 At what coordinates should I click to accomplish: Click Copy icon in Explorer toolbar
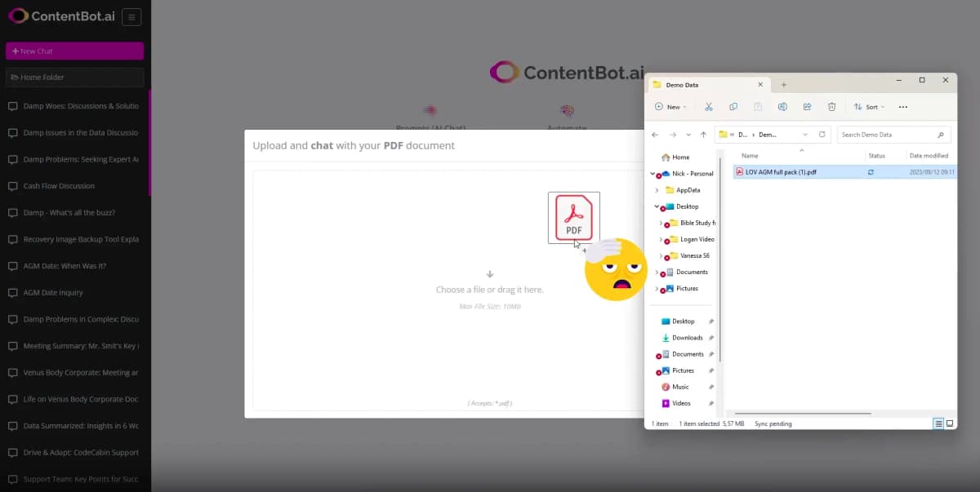click(733, 107)
